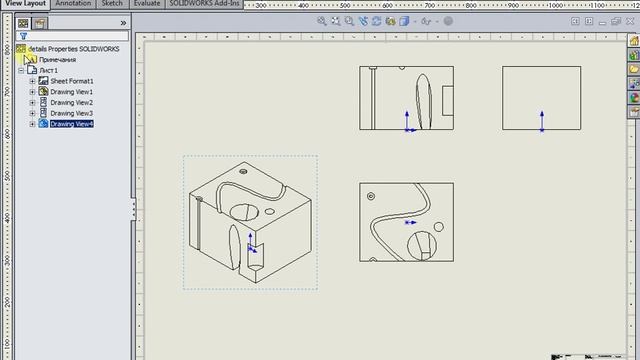Screen dimensions: 640x360
Task: Open the Annotation tab
Action: (x=73, y=4)
